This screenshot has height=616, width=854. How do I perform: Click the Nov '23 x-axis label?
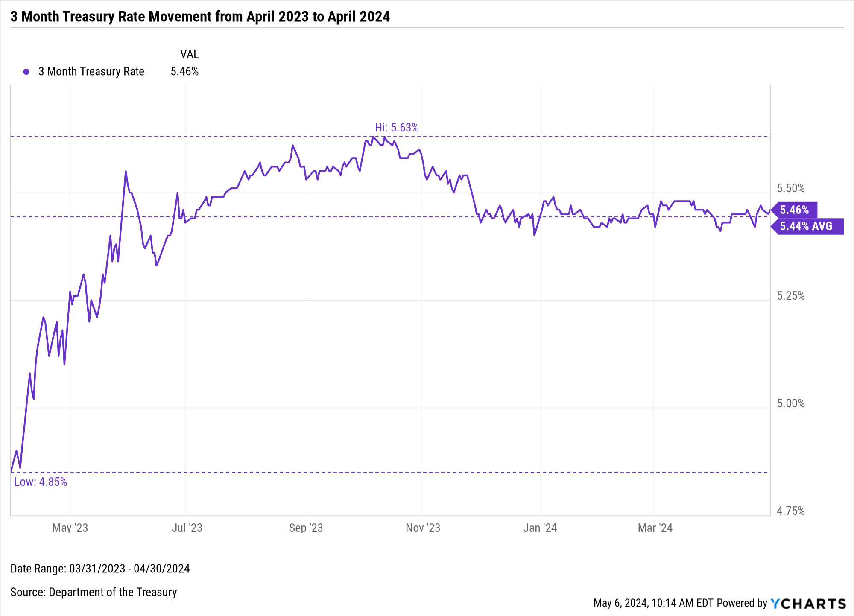[423, 528]
